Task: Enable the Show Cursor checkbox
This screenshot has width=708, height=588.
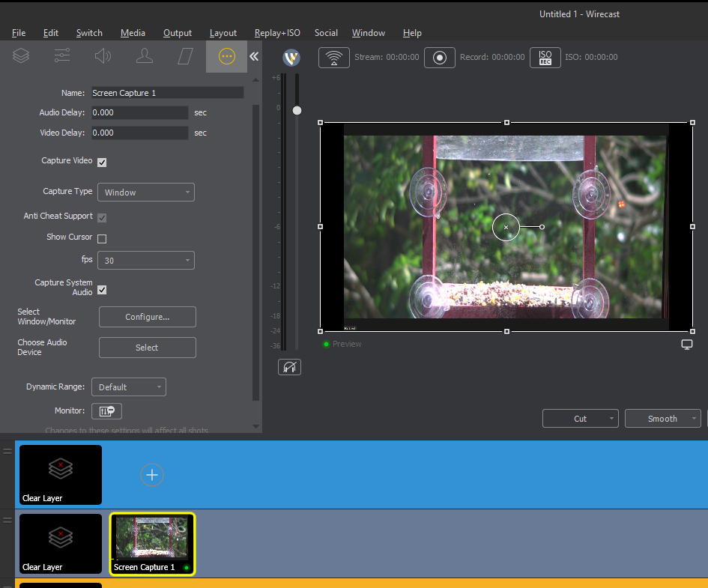Action: tap(102, 239)
